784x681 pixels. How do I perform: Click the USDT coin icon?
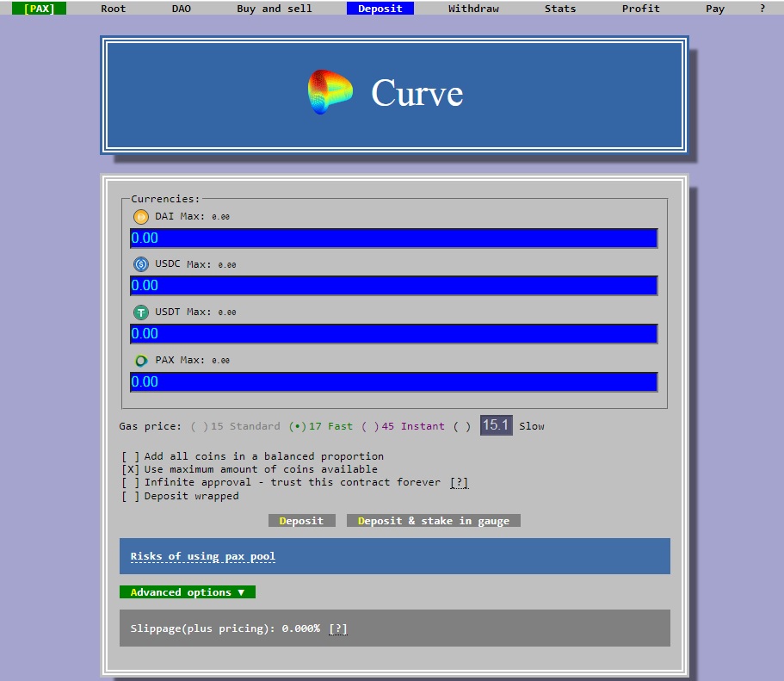(x=141, y=313)
